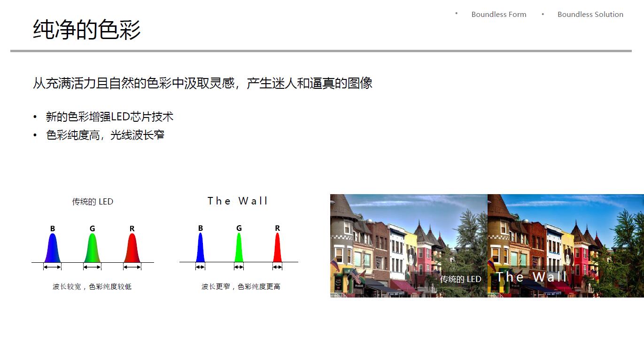Click the Boundless Form header text

click(498, 15)
